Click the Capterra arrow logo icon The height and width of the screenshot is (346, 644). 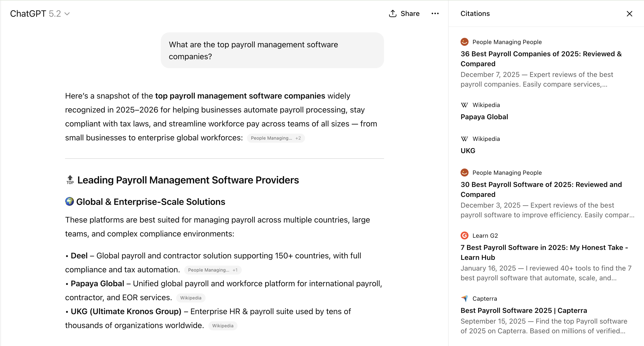tap(464, 298)
